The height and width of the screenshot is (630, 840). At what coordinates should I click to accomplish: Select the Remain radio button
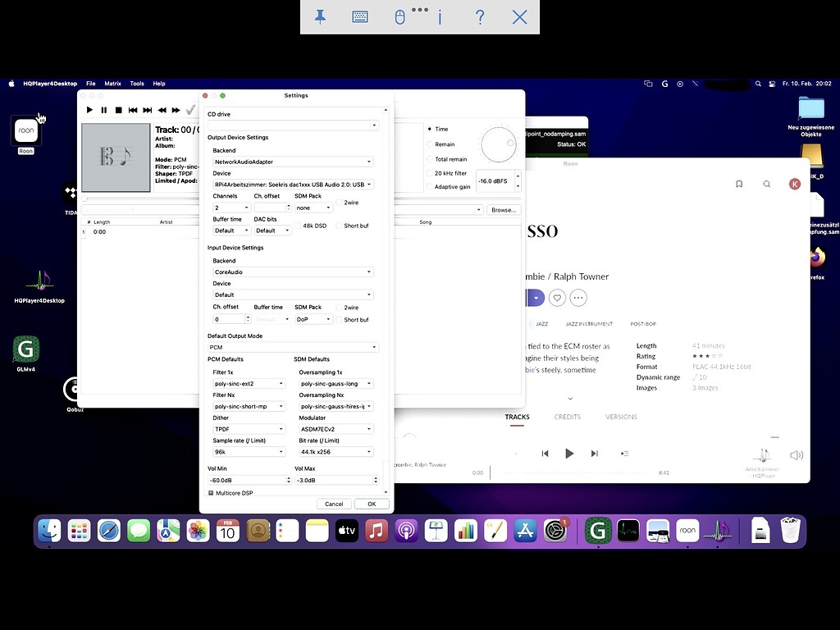point(429,144)
